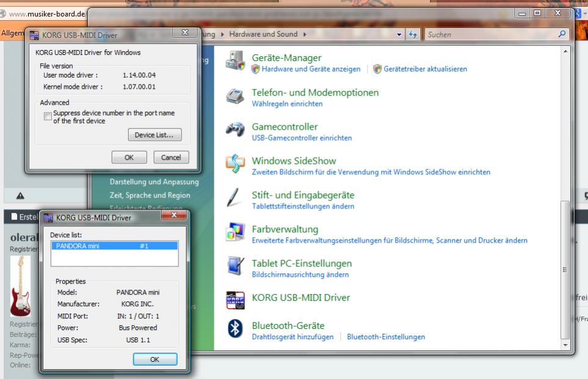Click Hardware und Geräte anzeigen link
This screenshot has width=588, height=379.
(311, 69)
